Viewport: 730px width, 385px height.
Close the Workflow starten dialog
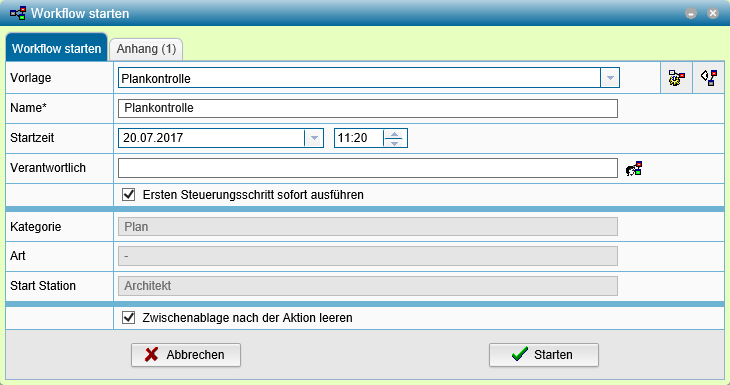click(x=712, y=14)
